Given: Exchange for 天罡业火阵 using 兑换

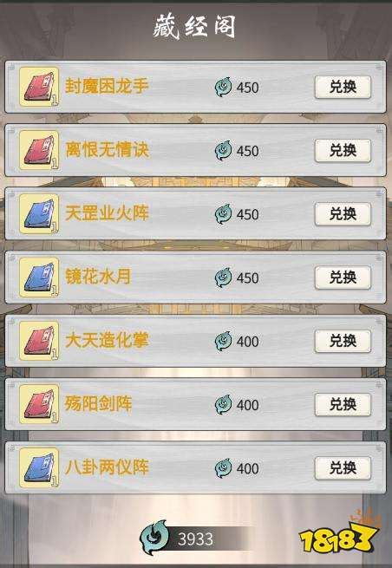Looking at the screenshot, I should pos(343,213).
